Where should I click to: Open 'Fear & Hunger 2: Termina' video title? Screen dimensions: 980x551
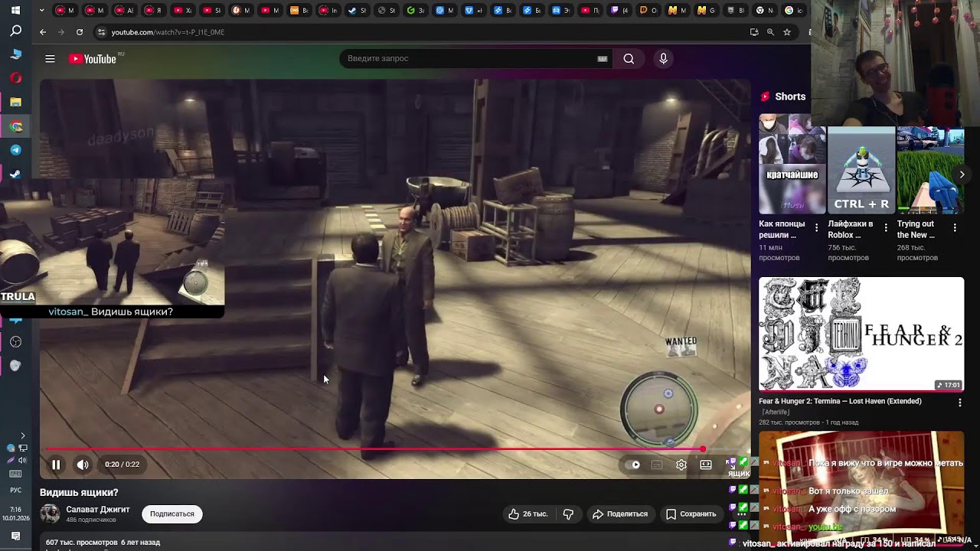coord(840,401)
